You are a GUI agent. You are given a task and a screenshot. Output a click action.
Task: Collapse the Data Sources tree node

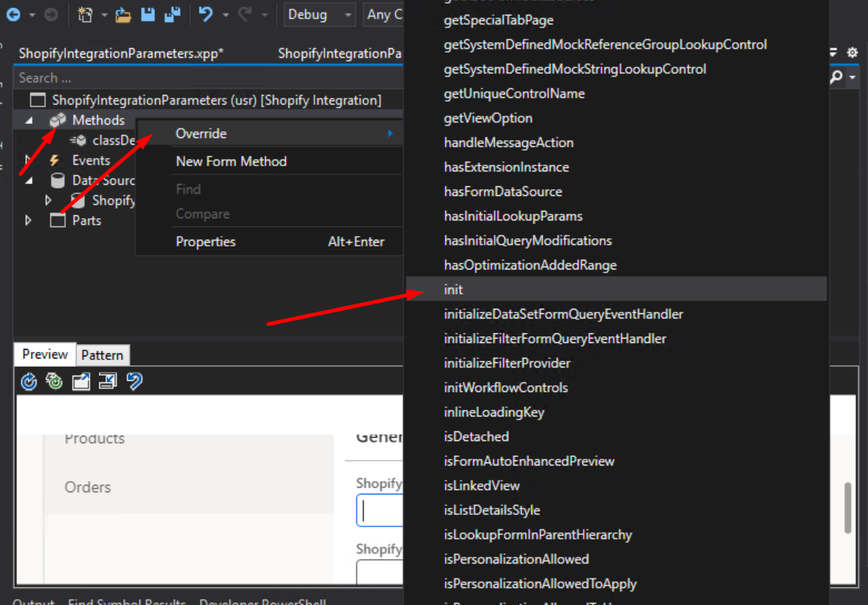point(29,180)
